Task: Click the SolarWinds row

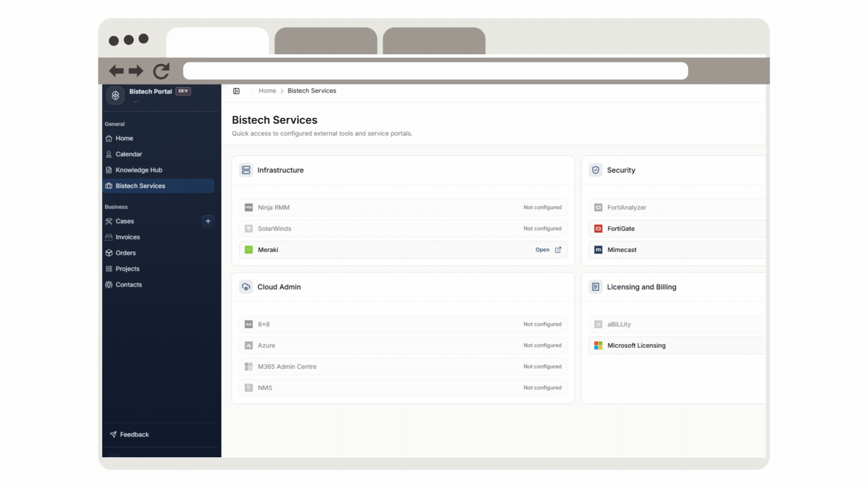Action: click(x=403, y=229)
